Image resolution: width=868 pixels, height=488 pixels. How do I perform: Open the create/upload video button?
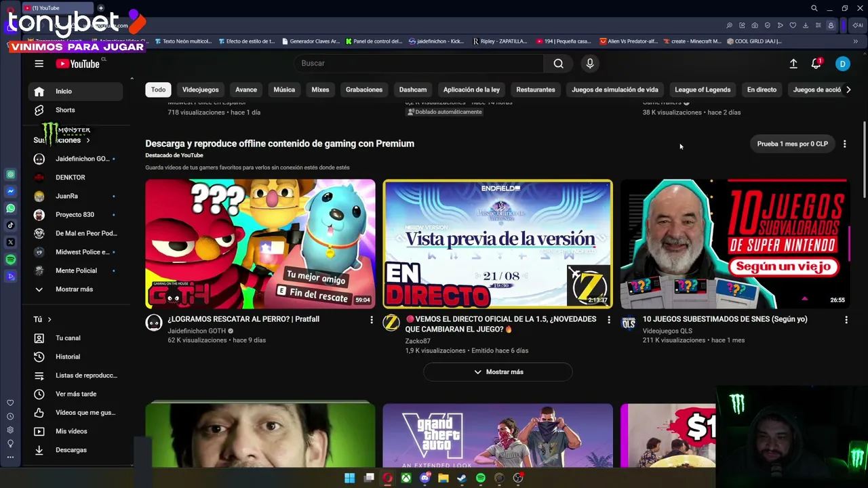click(x=793, y=64)
